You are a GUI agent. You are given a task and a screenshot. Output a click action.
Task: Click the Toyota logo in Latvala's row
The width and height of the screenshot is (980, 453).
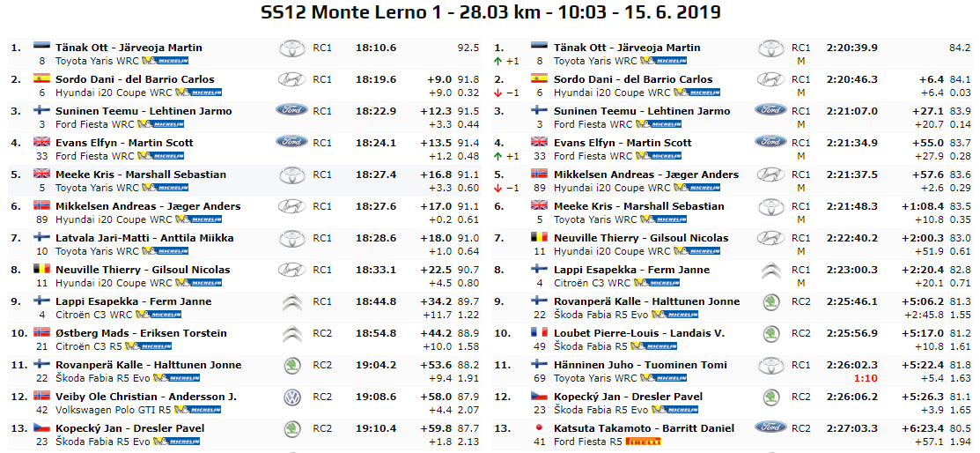(x=291, y=239)
